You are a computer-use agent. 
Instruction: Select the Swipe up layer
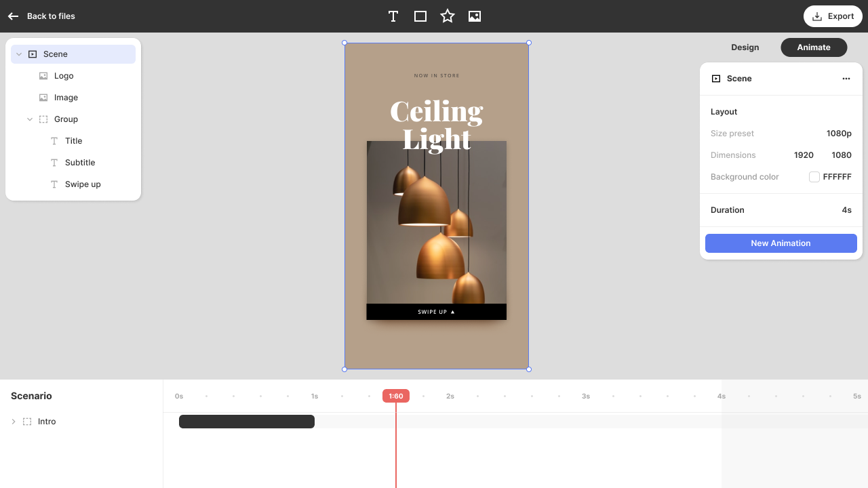(83, 184)
